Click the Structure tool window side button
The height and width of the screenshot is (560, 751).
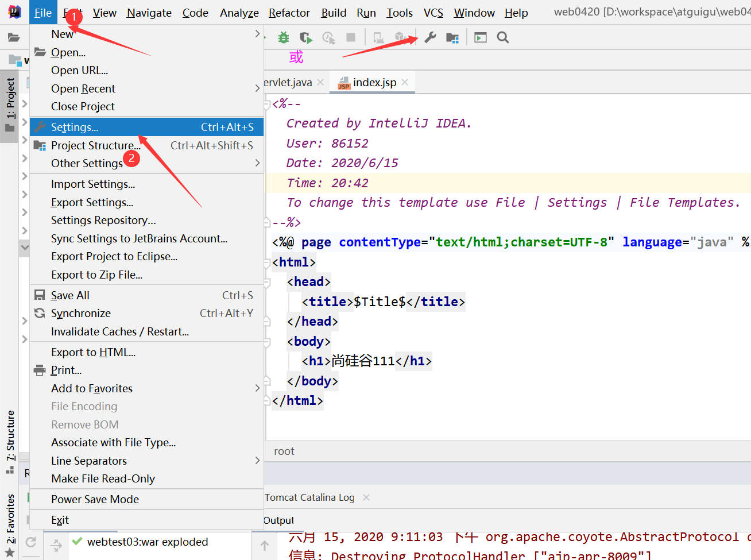[x=10, y=442]
